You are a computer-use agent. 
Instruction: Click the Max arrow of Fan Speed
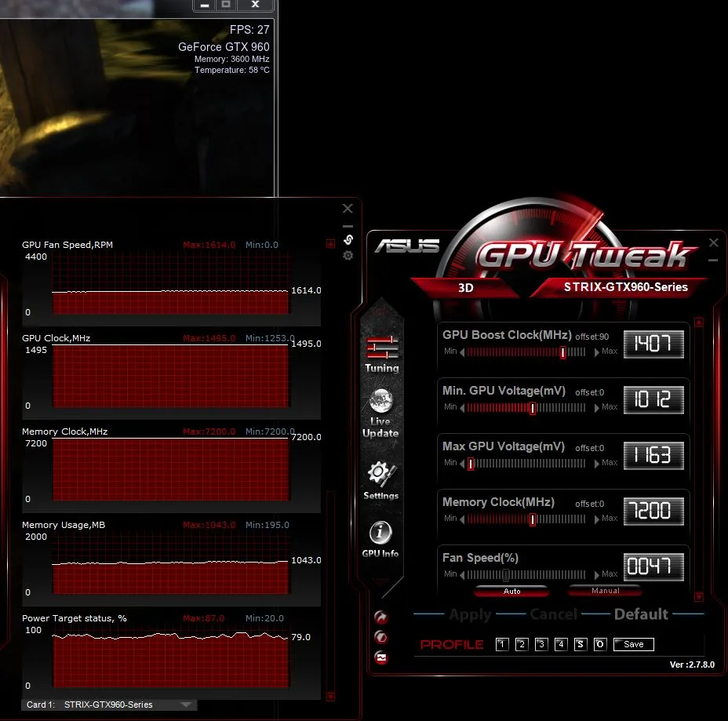tap(597, 575)
